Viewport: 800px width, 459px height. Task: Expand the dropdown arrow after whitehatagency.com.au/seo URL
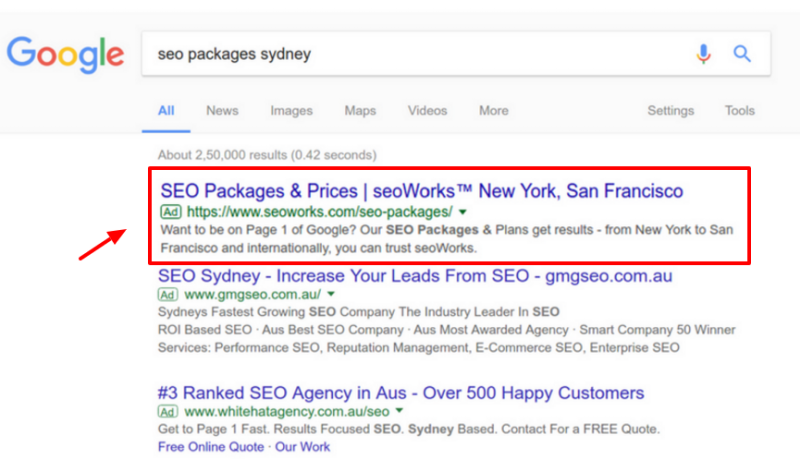pyautogui.click(x=400, y=411)
